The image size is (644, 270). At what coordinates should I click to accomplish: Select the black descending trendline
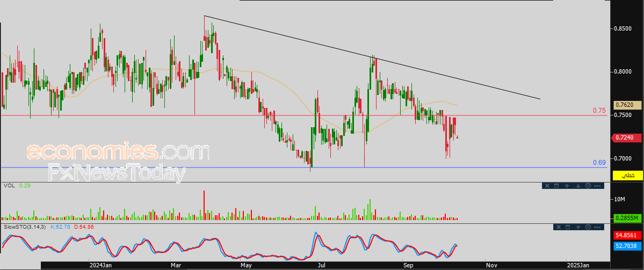[372, 57]
